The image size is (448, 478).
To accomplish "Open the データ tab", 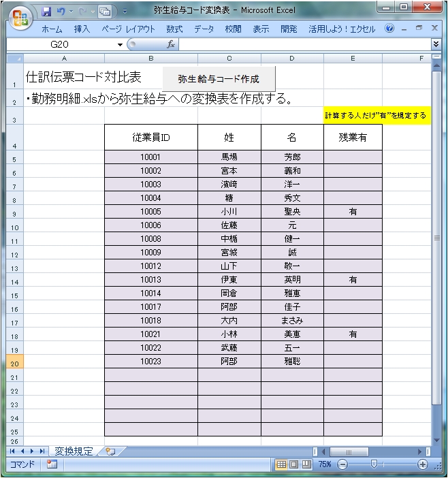I will pyautogui.click(x=204, y=29).
